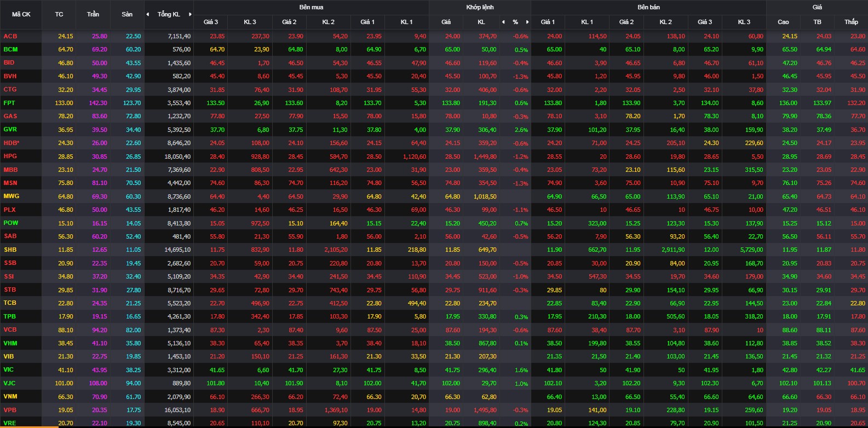Select the HDB* ticker symbol
The height and width of the screenshot is (428, 868).
click(x=12, y=143)
